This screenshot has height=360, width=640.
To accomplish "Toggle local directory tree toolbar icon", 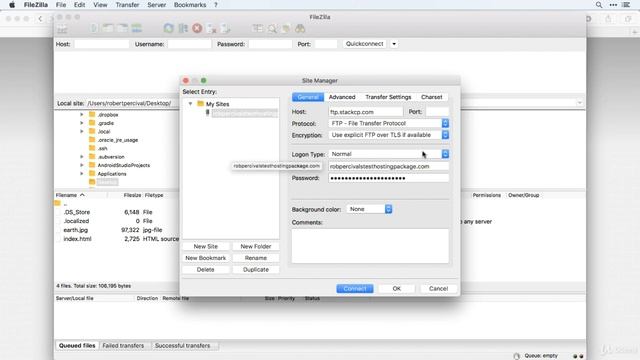I will [108, 28].
